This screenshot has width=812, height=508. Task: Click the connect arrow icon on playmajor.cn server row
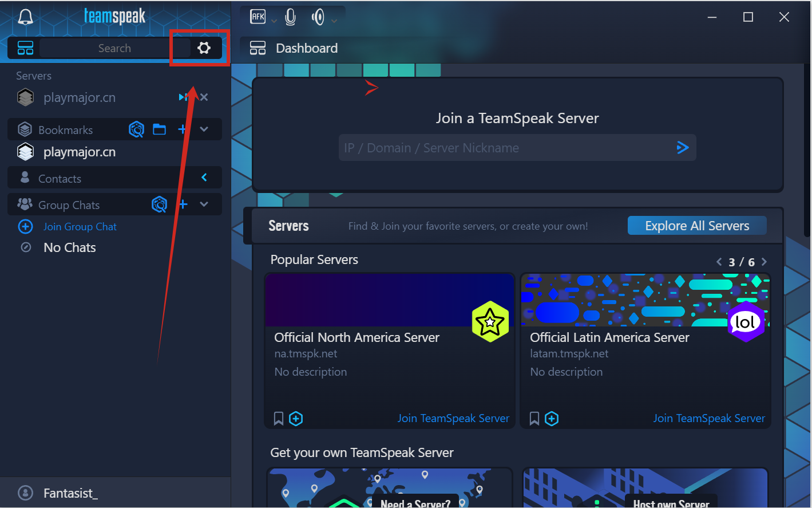[183, 97]
